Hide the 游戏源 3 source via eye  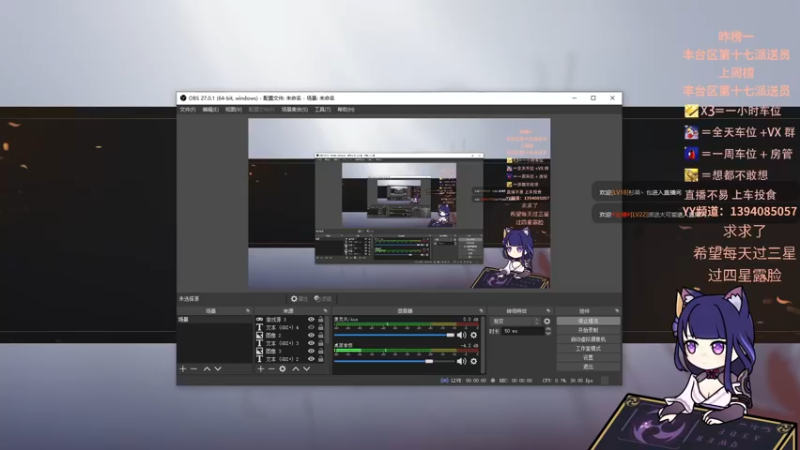(x=311, y=319)
